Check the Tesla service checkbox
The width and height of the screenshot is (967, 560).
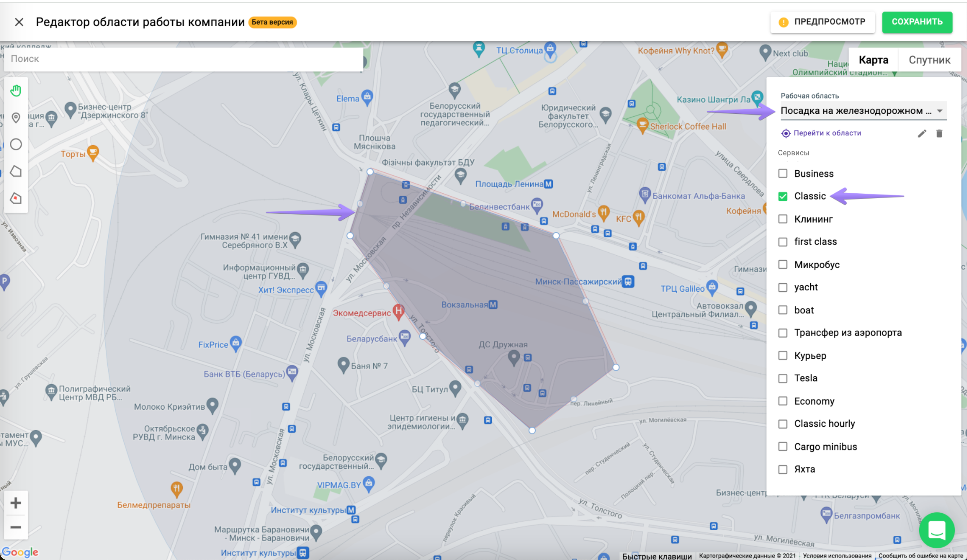(783, 379)
